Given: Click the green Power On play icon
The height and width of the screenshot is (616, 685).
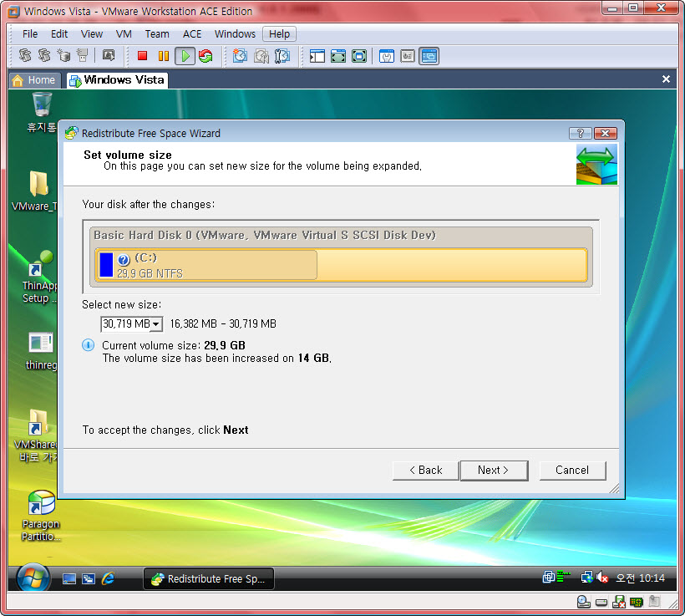Looking at the screenshot, I should tap(185, 56).
